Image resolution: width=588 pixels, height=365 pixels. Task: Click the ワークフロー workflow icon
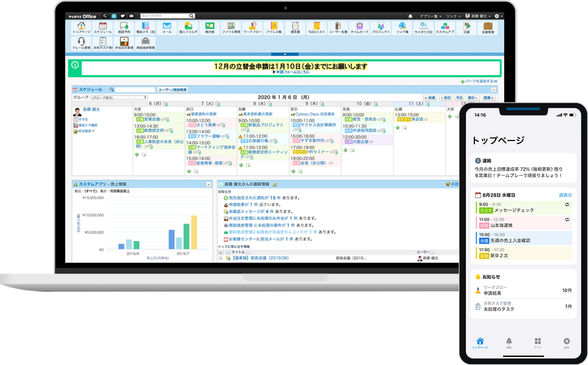tap(254, 28)
